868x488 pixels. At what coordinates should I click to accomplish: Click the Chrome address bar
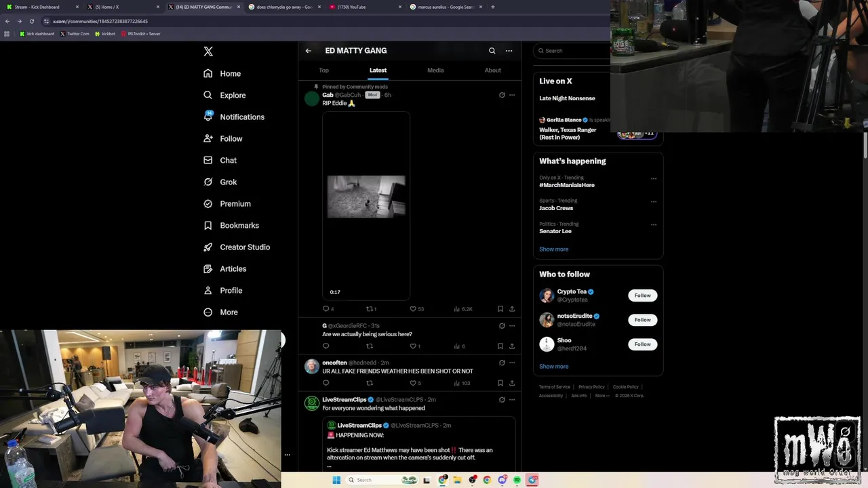pos(325,21)
